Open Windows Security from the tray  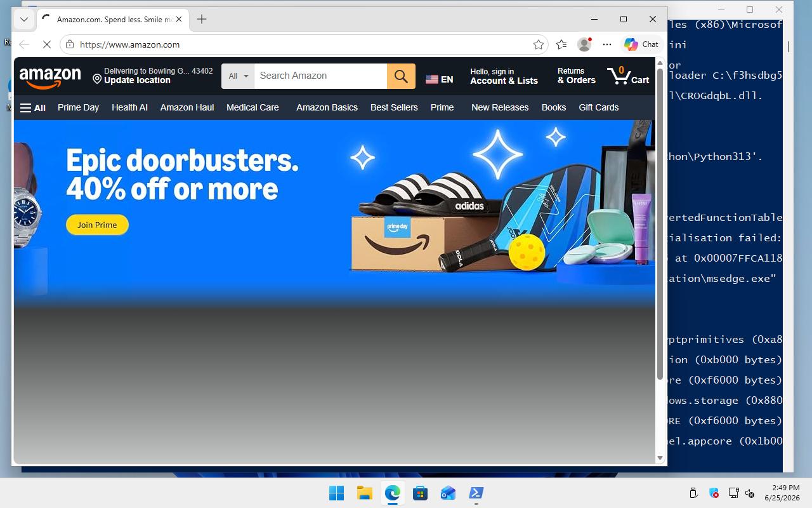(714, 493)
